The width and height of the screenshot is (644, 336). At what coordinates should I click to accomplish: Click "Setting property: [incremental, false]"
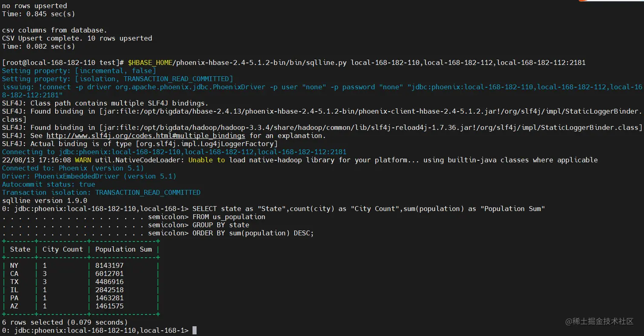coord(79,71)
